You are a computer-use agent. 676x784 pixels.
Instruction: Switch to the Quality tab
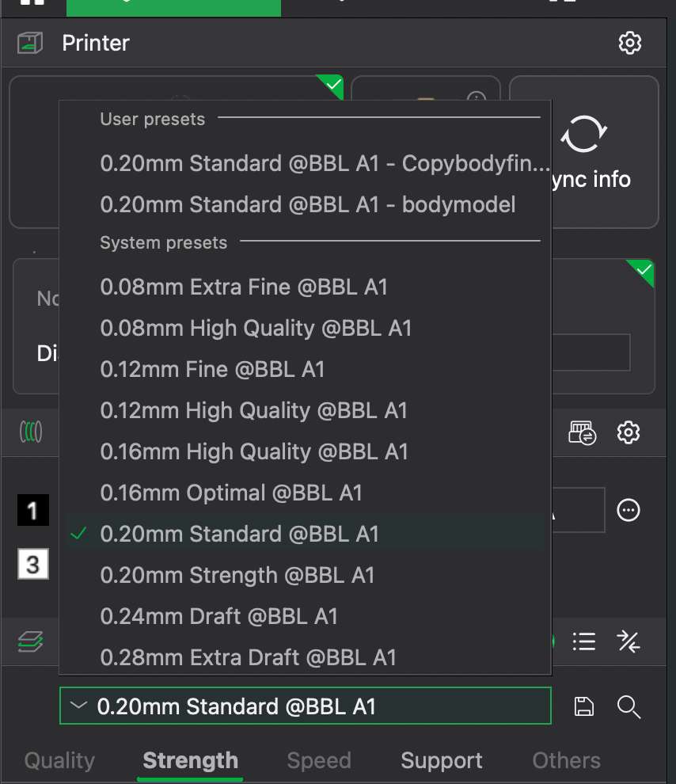pos(59,761)
